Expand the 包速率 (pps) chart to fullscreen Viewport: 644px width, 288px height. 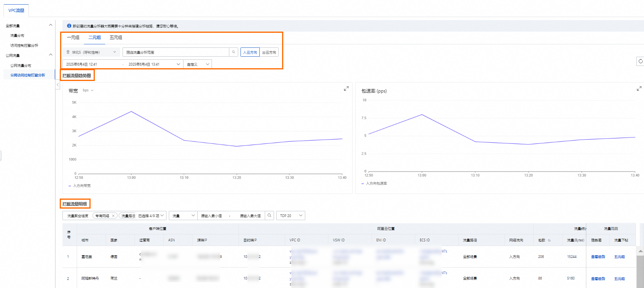[639, 89]
